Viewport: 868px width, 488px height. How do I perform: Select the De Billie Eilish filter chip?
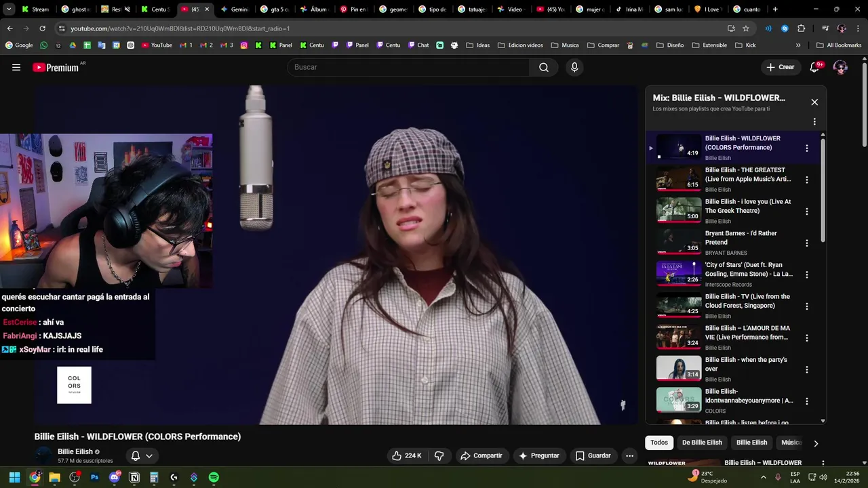click(702, 443)
